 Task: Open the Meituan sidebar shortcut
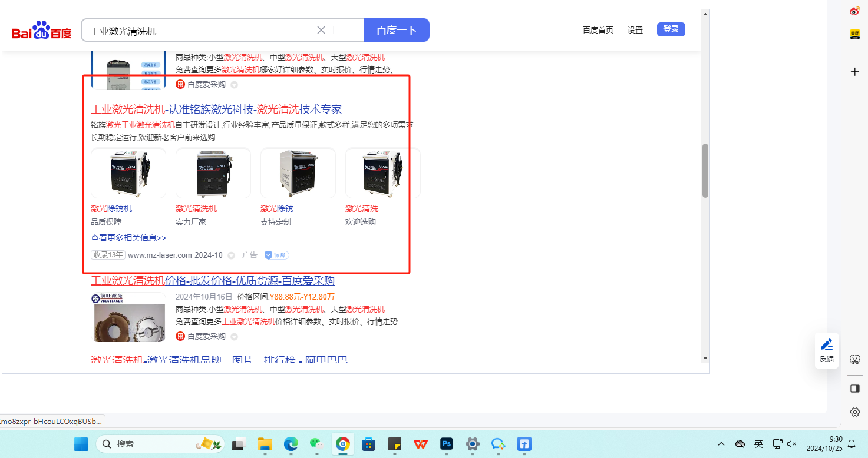(x=854, y=35)
